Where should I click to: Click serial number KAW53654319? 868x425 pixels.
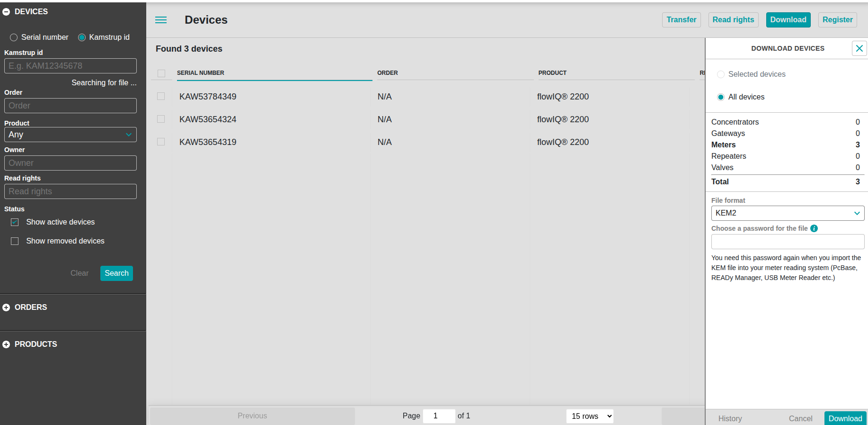[x=208, y=142]
